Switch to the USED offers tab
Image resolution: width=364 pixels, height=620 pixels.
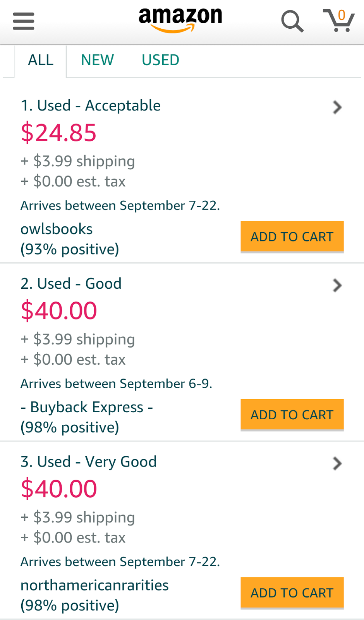pyautogui.click(x=160, y=60)
